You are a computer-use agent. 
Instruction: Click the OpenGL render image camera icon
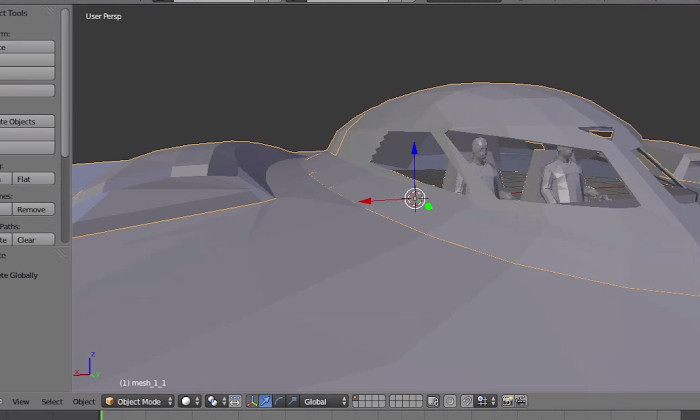(507, 401)
